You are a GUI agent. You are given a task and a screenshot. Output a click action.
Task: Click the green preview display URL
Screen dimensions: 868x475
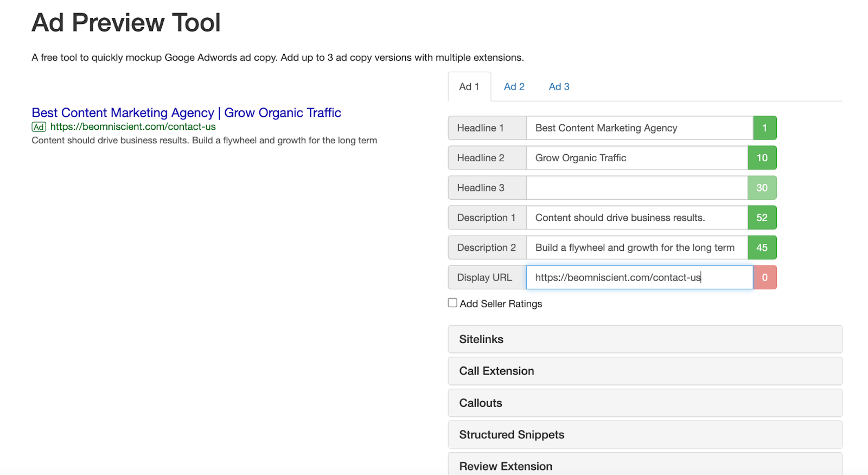coord(133,127)
